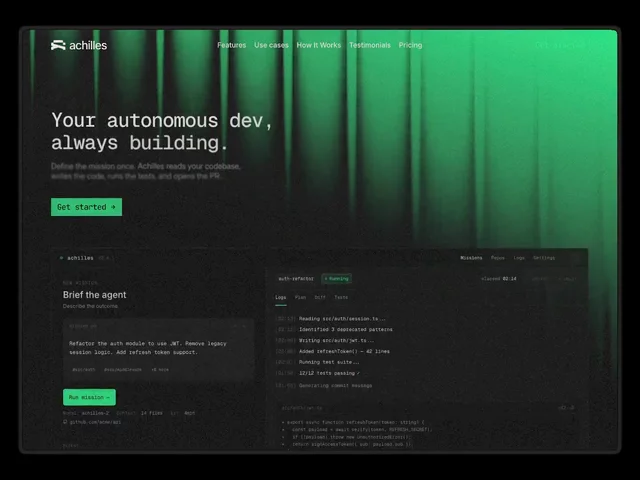Click the hero headline "Your autonomous dev"
Viewport: 640px width, 480px height.
click(162, 120)
